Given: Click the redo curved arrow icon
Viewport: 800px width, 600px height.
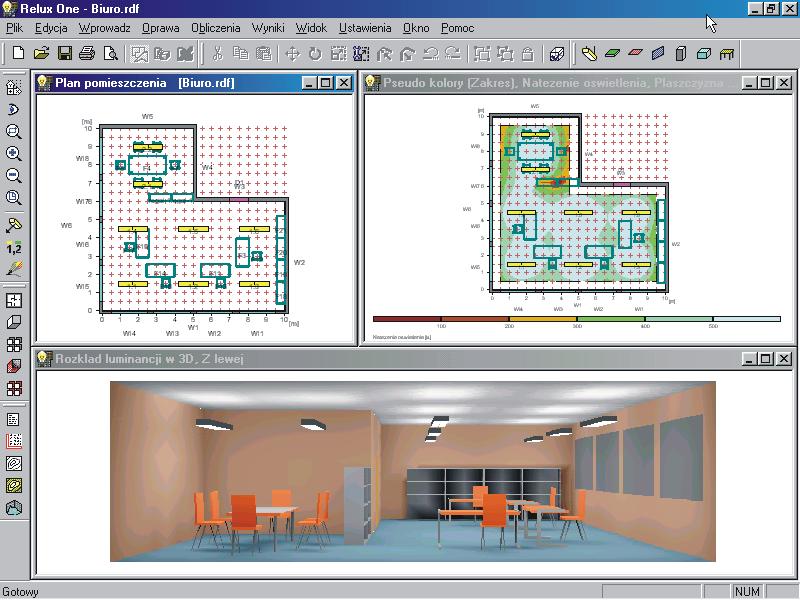Looking at the screenshot, I should (453, 53).
